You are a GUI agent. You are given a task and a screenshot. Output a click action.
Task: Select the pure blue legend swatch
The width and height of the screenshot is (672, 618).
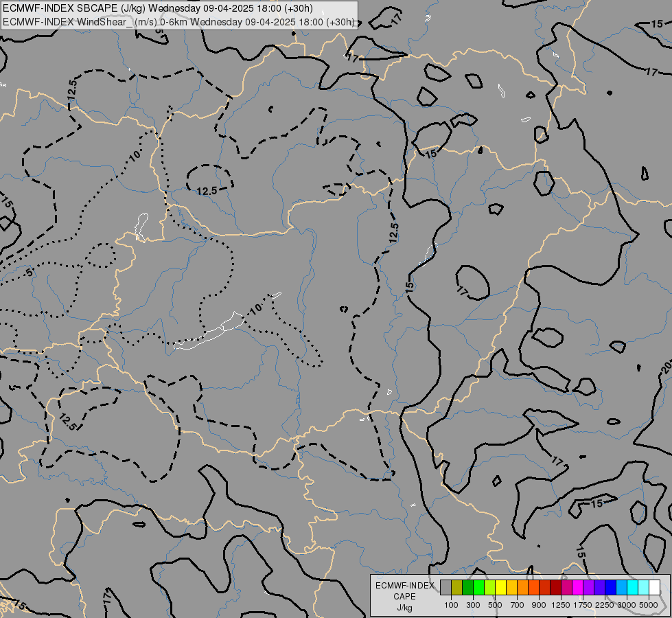pyautogui.click(x=611, y=588)
